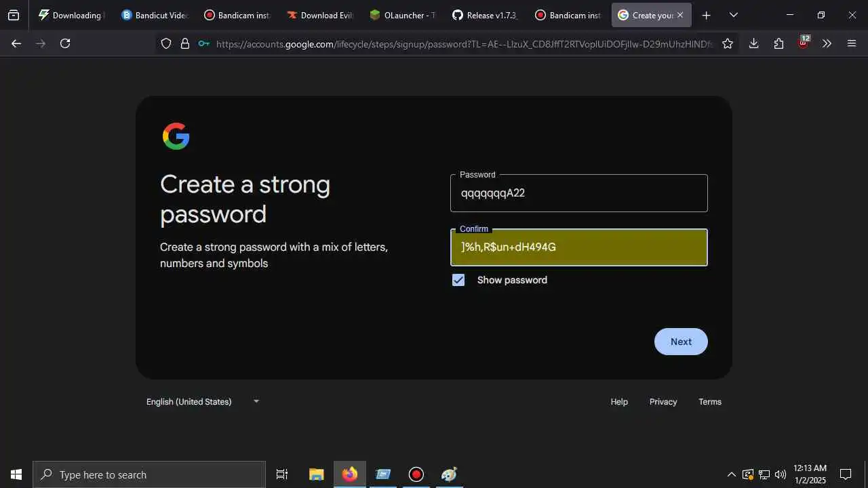This screenshot has width=868, height=488.
Task: Open Firefox View icon in tab bar
Action: (x=14, y=15)
